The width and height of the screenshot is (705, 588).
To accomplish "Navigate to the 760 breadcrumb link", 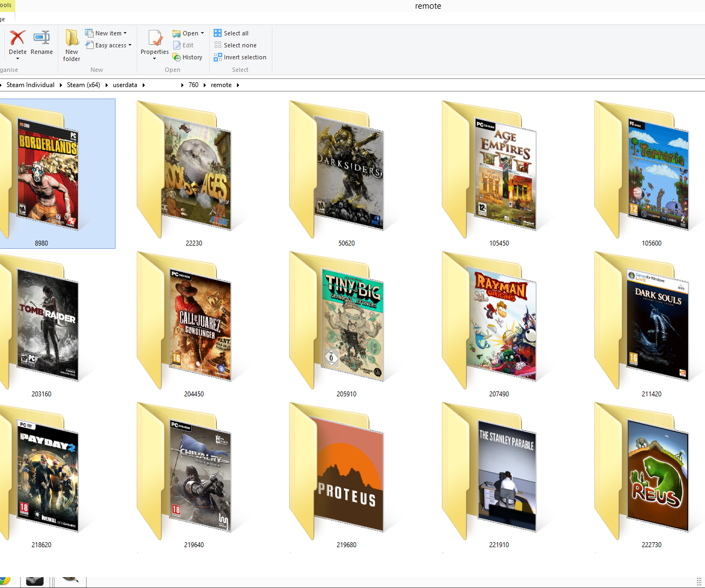I will [193, 85].
